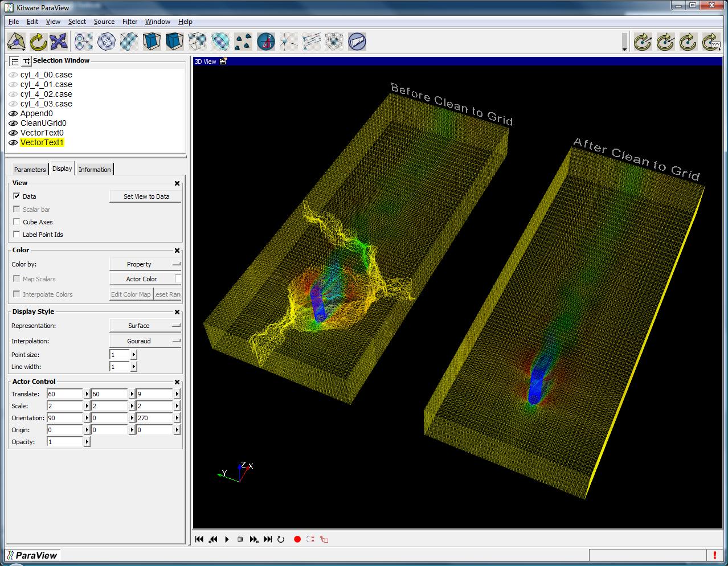Screen dimensions: 728x566
Task: Switch to the Information tab
Action: tap(95, 170)
